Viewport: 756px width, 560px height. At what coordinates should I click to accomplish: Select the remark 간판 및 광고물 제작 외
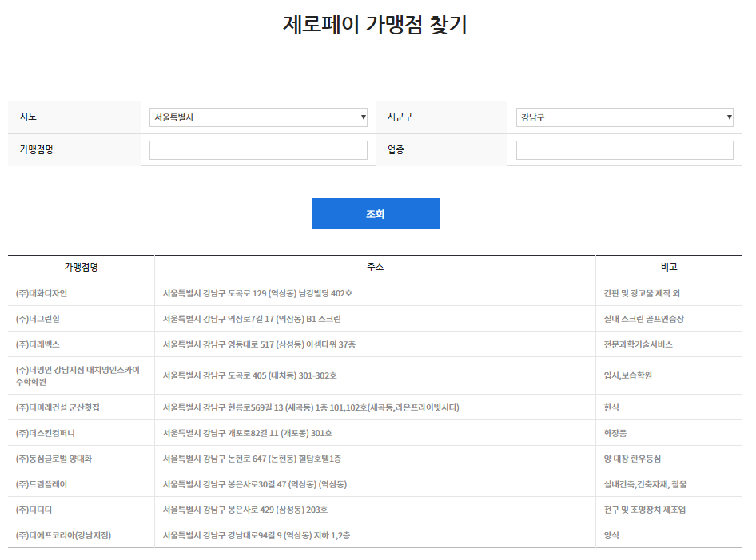tap(642, 293)
